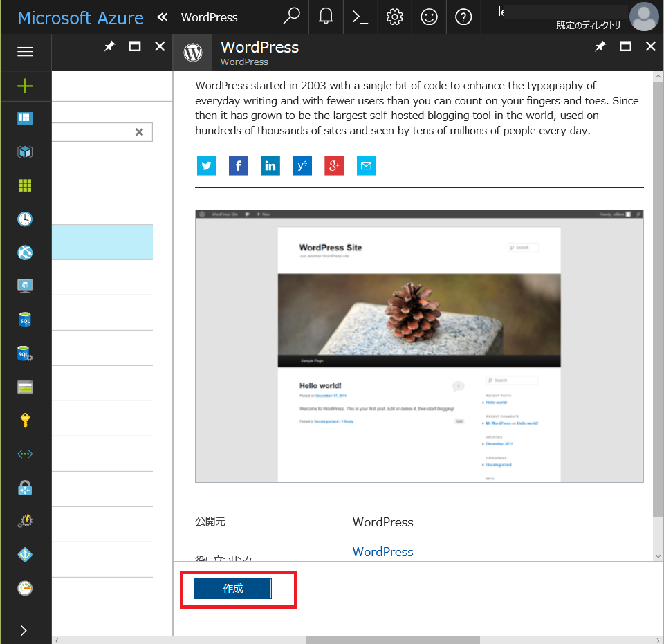Open the yellow key icon in sidebar
The width and height of the screenshot is (664, 644).
pyautogui.click(x=25, y=421)
